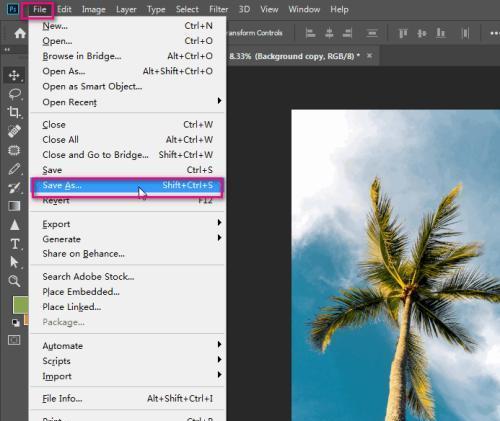Choose Open As... menu entry
The width and height of the screenshot is (500, 421).
click(128, 71)
